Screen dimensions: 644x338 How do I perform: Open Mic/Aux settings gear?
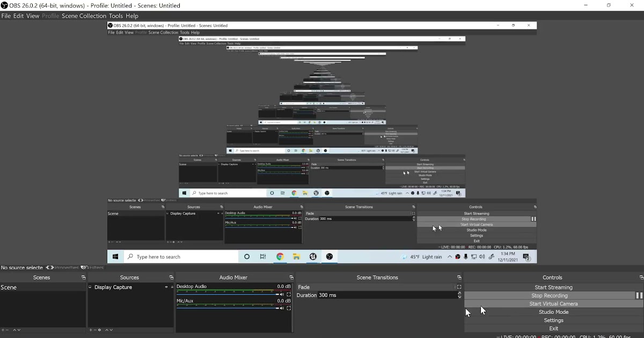click(x=289, y=308)
